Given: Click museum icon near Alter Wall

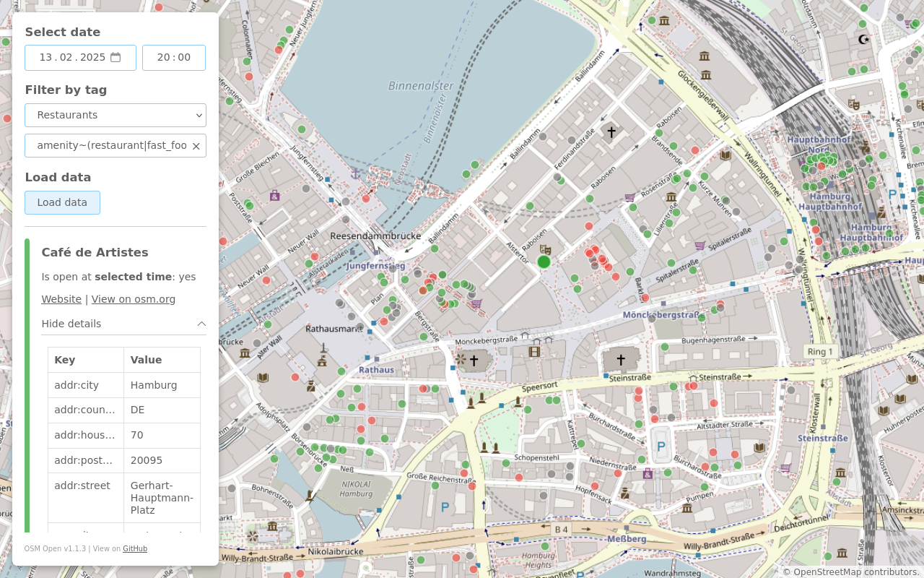Looking at the screenshot, I should click(245, 353).
